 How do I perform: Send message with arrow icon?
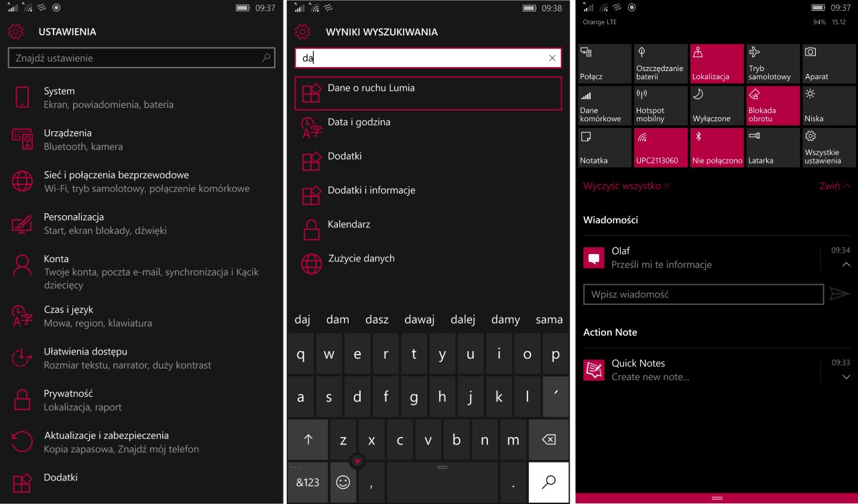(840, 294)
